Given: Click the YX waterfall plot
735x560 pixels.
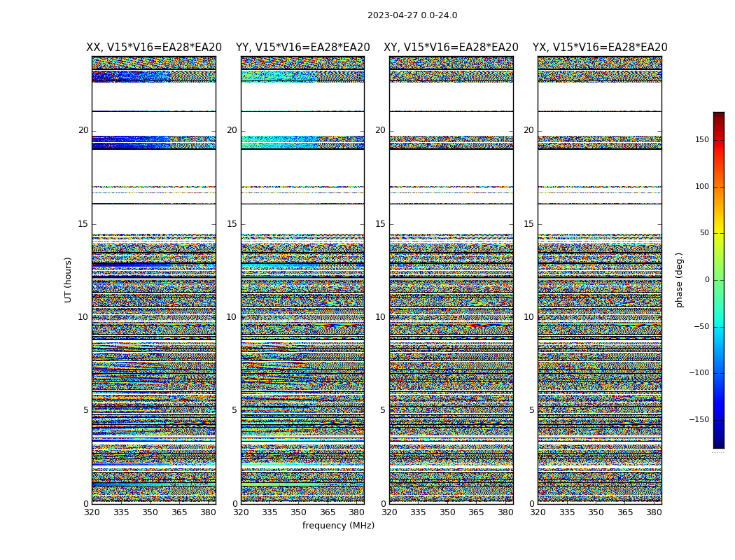Looking at the screenshot, I should pyautogui.click(x=600, y=280).
